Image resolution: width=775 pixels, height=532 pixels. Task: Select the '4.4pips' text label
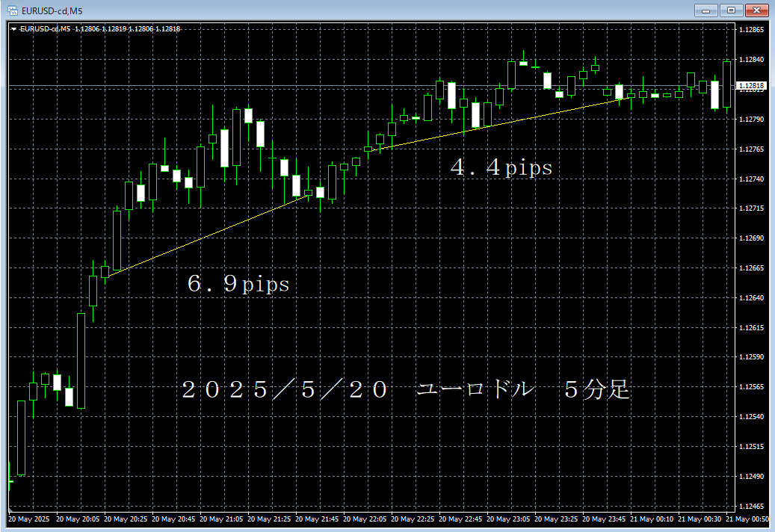[501, 167]
